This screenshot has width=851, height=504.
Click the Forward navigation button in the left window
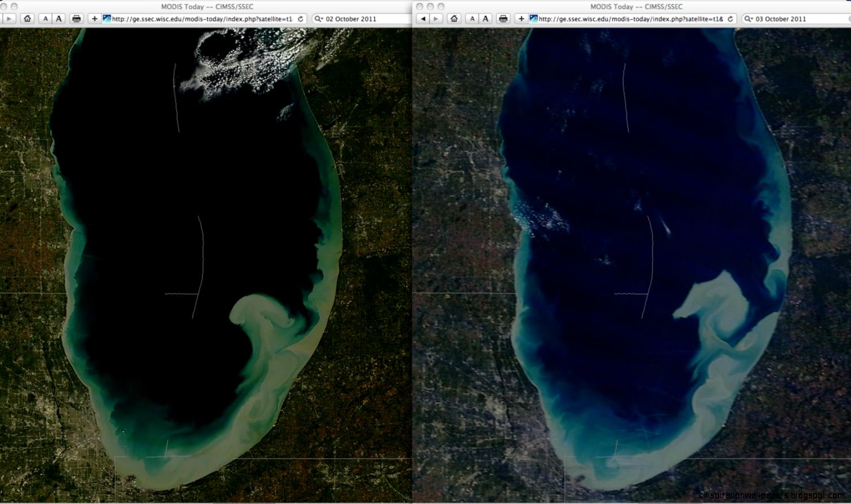pyautogui.click(x=10, y=19)
